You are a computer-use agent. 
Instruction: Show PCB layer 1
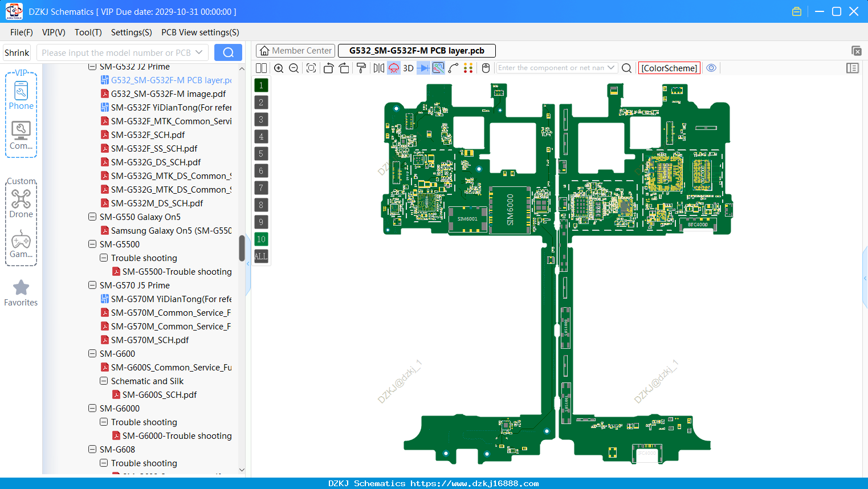[x=261, y=85]
